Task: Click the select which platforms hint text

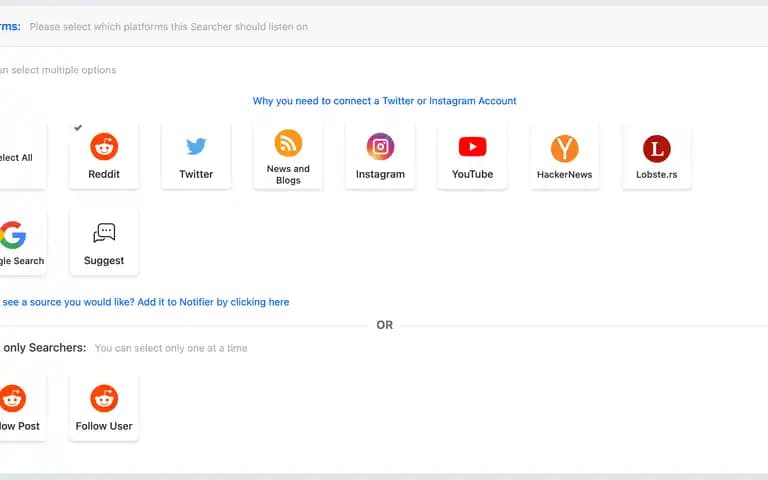Action: (x=168, y=27)
